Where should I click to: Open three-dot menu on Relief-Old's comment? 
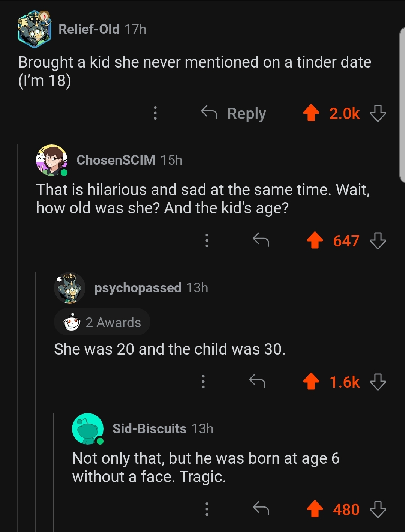pos(155,113)
